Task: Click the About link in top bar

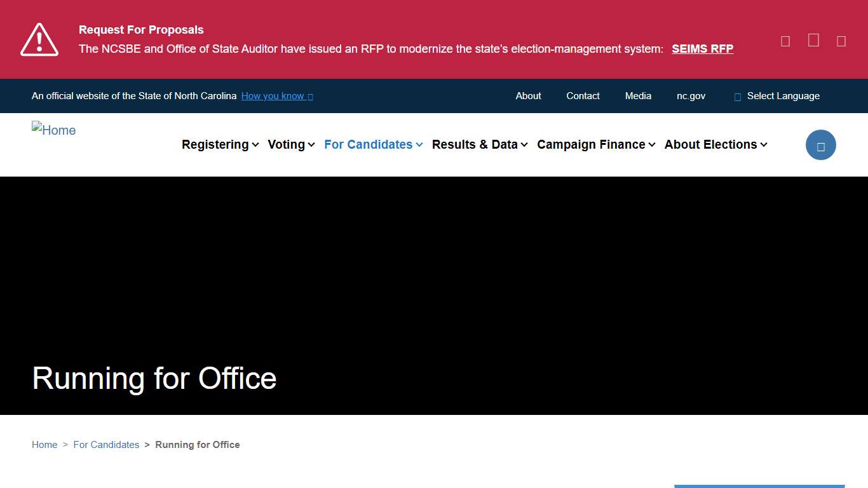Action: (528, 96)
